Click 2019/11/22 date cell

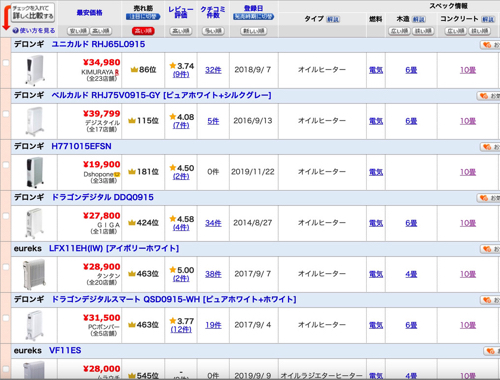click(253, 172)
